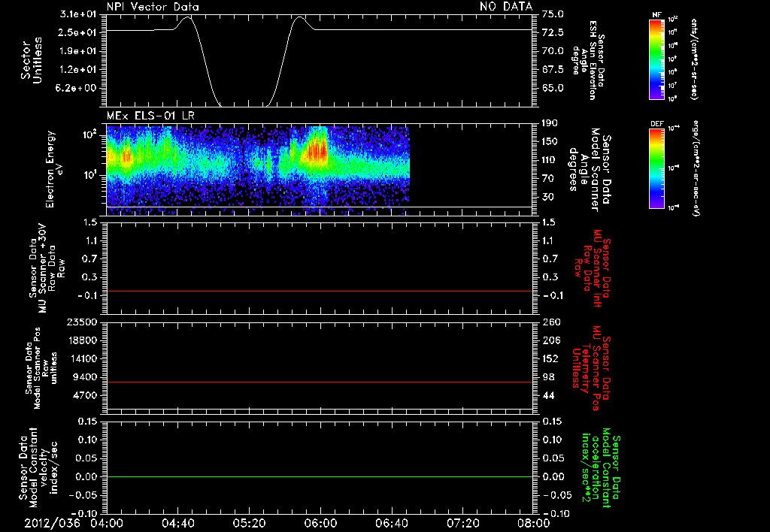The height and width of the screenshot is (532, 770).
Task: Click the NF color scale bar
Action: click(657, 59)
